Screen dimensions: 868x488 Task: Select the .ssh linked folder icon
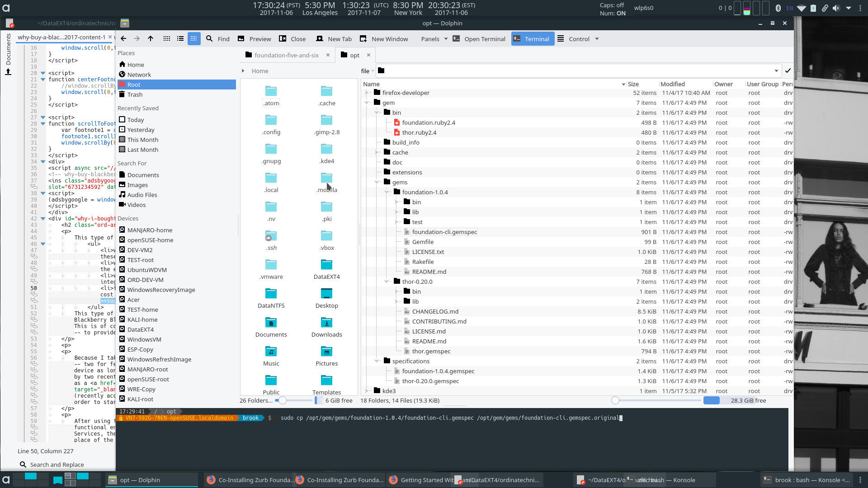pos(271,235)
